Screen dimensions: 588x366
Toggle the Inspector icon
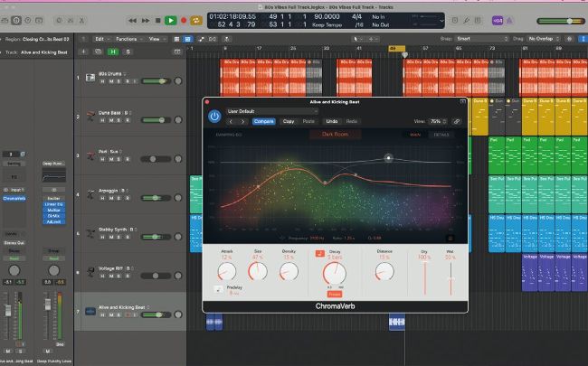[x=16, y=21]
